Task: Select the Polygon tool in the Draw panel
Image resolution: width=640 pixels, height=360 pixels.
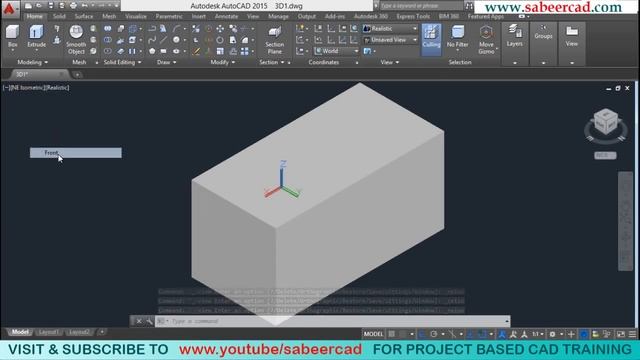Action: [152, 51]
